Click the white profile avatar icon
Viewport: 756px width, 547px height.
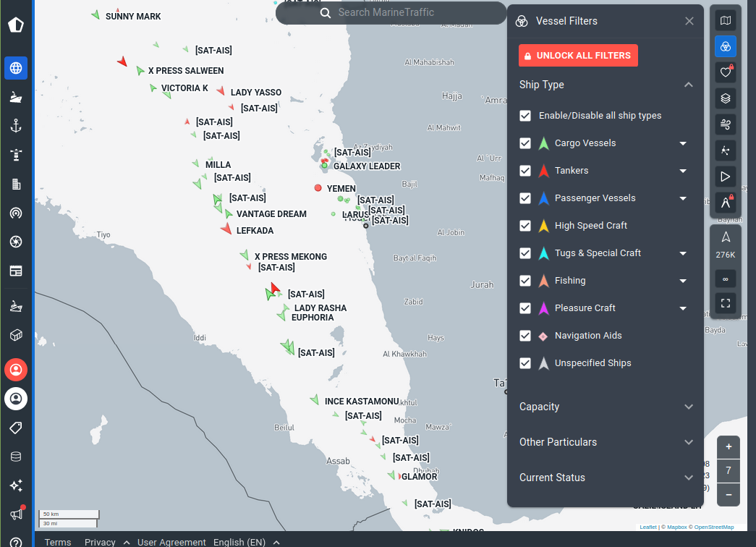tap(16, 399)
